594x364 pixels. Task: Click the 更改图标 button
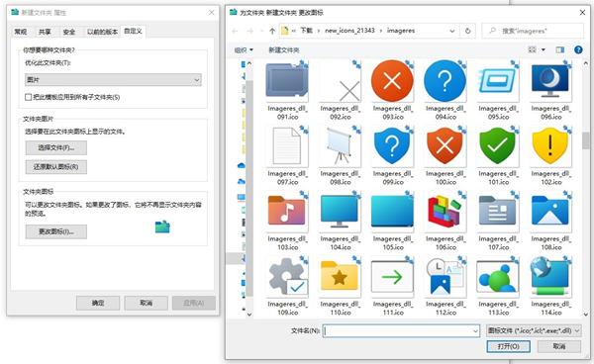pos(56,231)
